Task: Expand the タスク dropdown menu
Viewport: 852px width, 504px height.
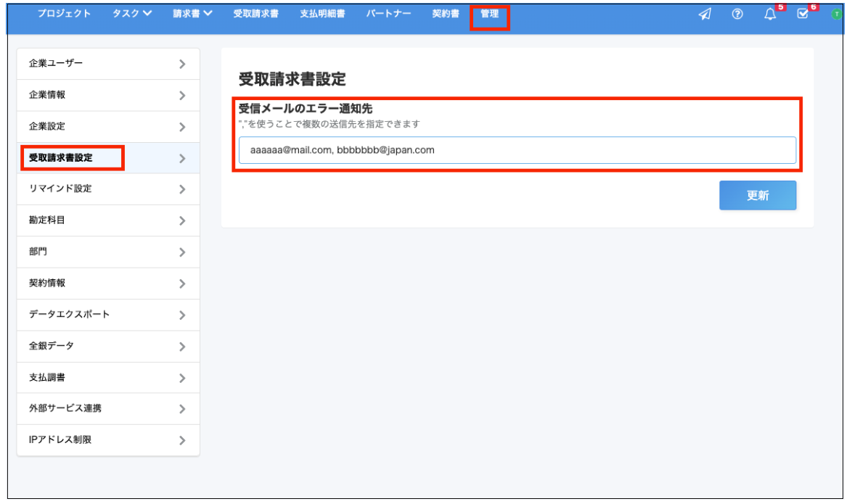Action: tap(132, 14)
